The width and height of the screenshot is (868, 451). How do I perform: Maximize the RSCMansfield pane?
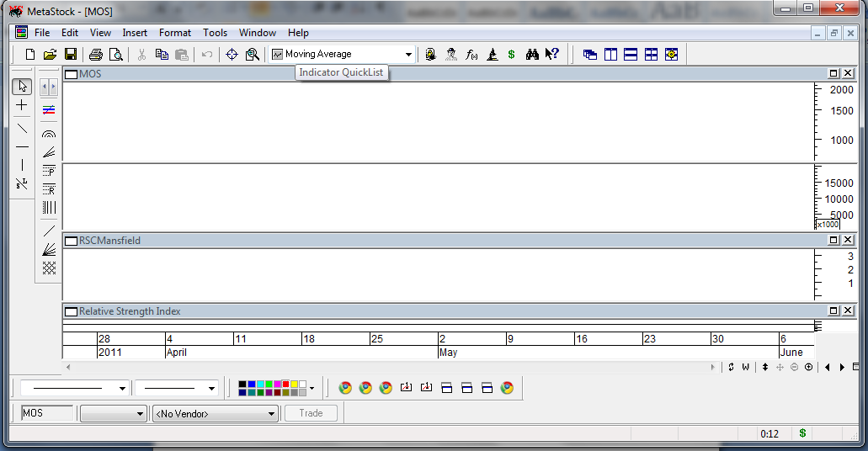coord(833,240)
